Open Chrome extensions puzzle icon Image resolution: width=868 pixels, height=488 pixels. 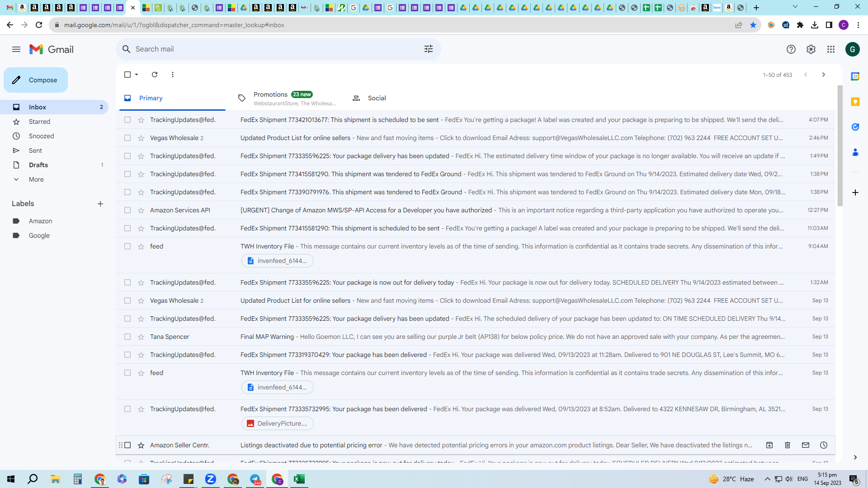800,25
